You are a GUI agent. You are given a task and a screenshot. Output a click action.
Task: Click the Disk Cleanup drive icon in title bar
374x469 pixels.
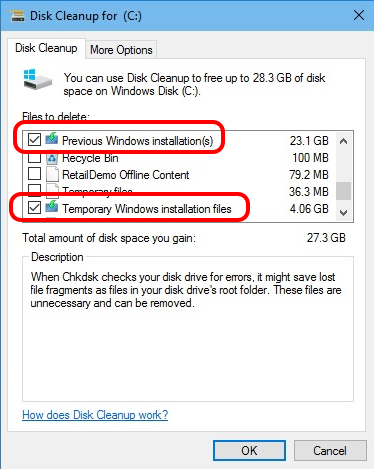point(18,16)
